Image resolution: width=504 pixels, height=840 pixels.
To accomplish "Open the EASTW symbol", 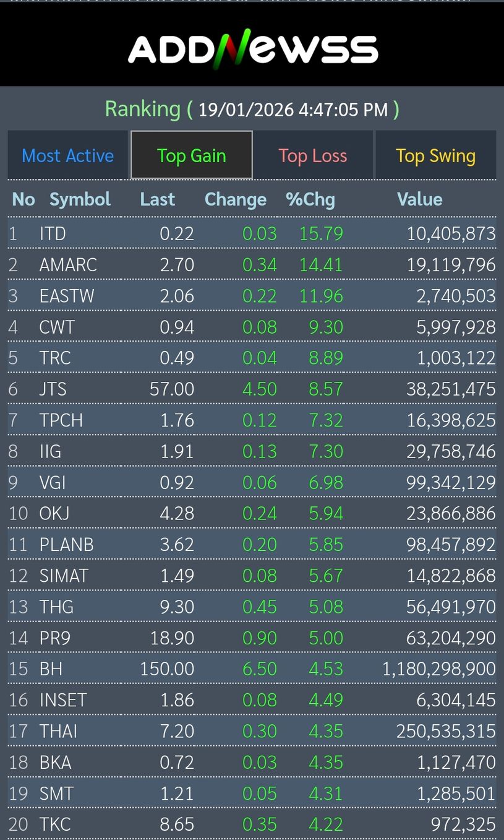I will [67, 296].
